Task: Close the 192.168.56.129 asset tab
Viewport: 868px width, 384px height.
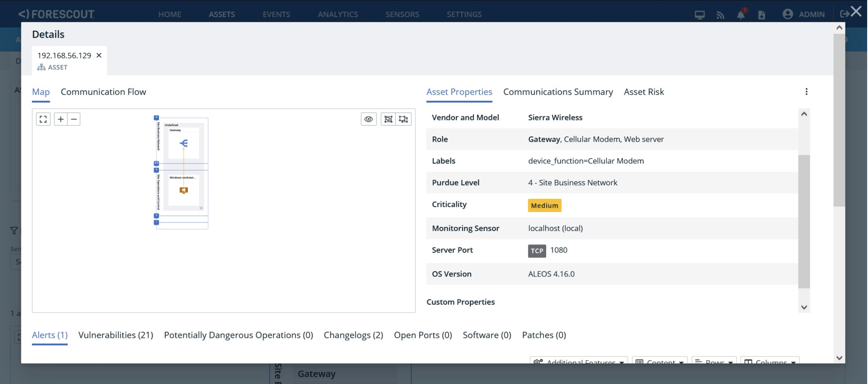Action: click(99, 55)
